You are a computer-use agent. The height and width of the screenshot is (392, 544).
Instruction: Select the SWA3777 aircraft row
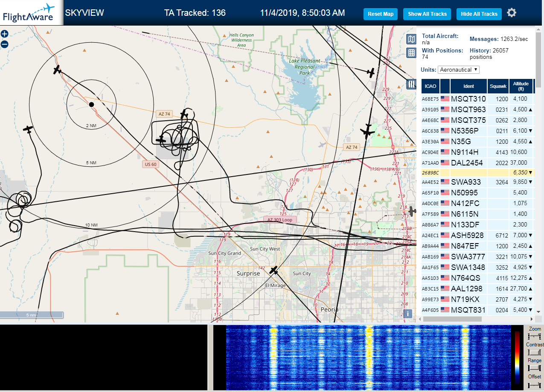pyautogui.click(x=477, y=256)
